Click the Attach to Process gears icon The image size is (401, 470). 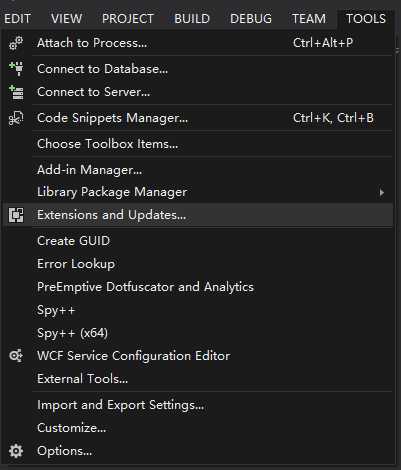16,43
